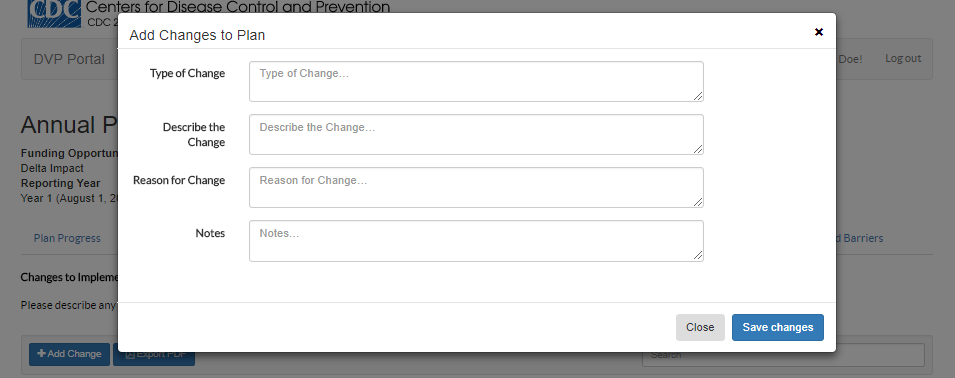Focus the Describe the Change field

point(476,135)
